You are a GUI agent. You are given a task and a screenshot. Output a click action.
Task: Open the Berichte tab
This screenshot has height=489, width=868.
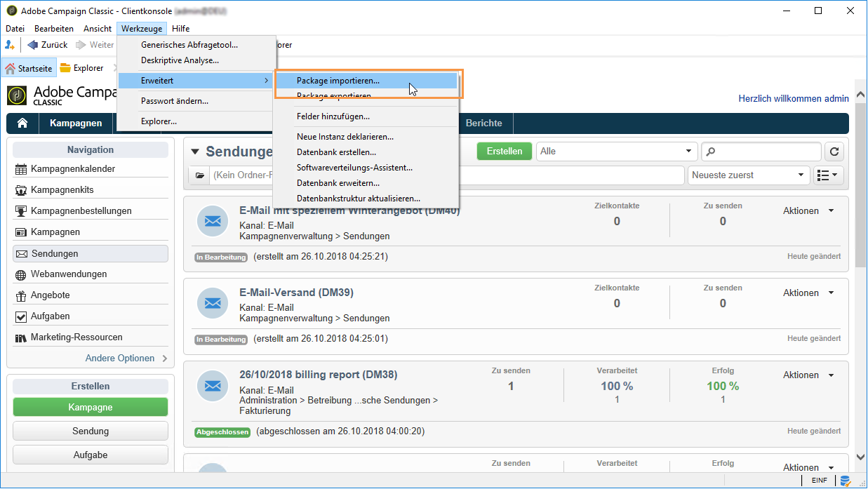tap(484, 123)
